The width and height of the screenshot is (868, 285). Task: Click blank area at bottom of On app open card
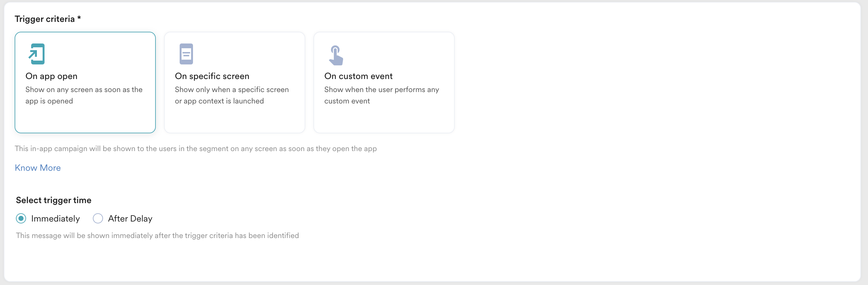tap(85, 120)
